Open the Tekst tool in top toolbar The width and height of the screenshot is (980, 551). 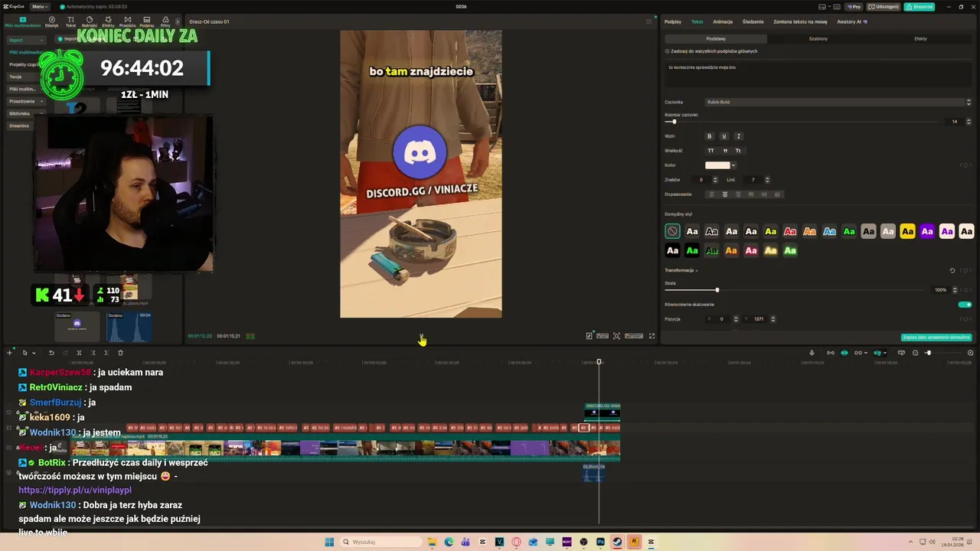[x=70, y=21]
